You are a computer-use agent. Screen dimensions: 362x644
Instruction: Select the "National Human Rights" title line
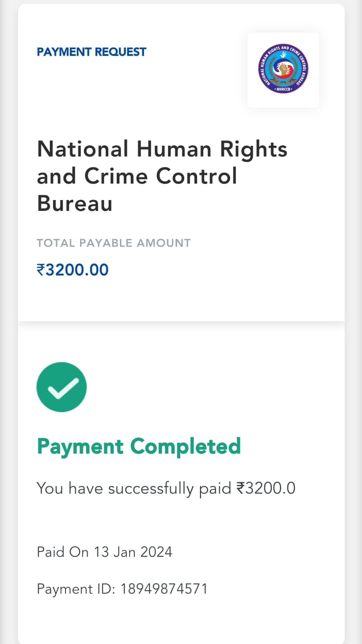coord(162,149)
